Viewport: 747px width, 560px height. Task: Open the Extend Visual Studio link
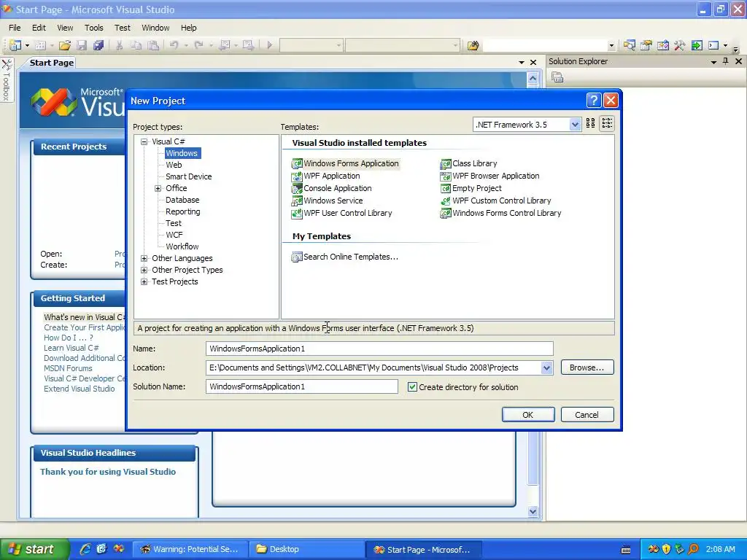[x=80, y=389]
